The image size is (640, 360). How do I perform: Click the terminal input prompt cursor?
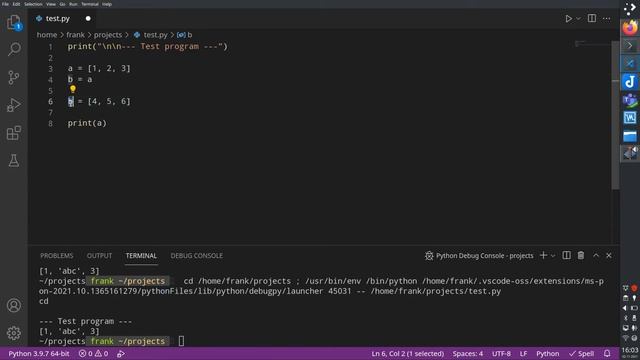pyautogui.click(x=181, y=341)
